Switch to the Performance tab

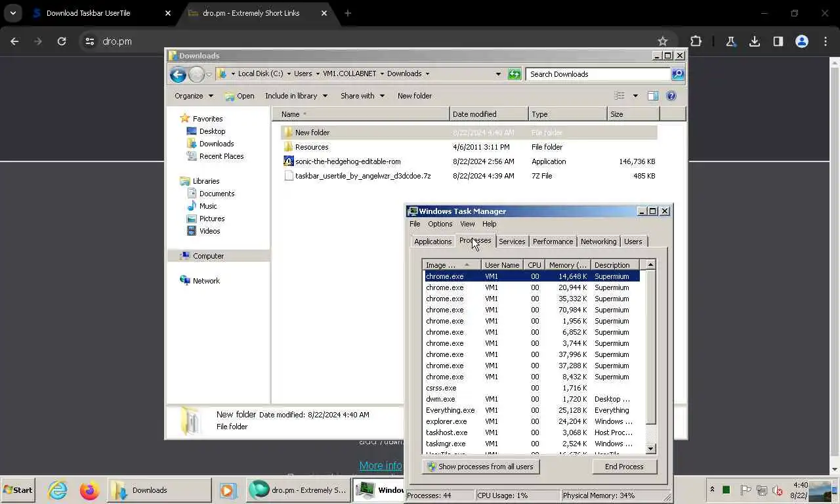pos(553,241)
